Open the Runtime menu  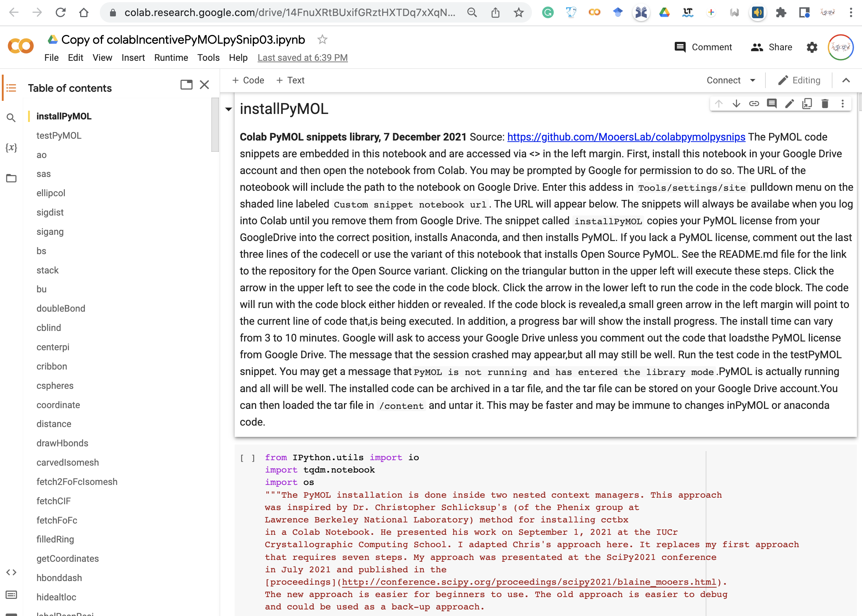coord(171,58)
